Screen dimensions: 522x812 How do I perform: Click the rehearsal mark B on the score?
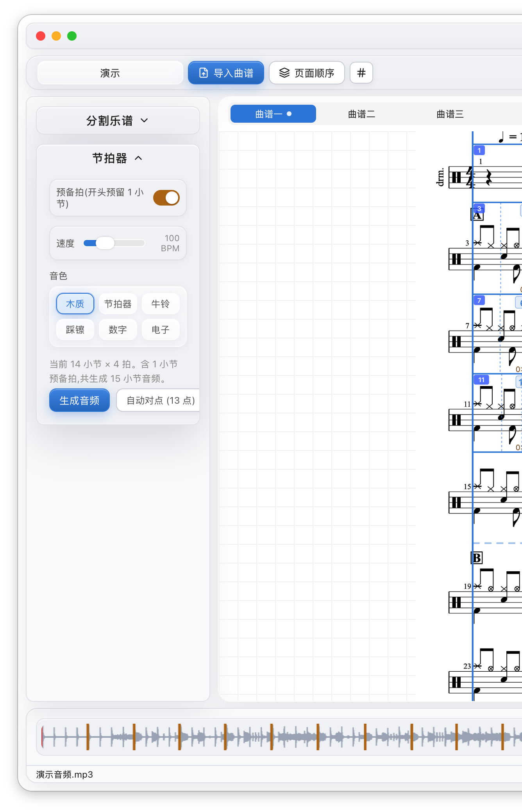pyautogui.click(x=477, y=558)
